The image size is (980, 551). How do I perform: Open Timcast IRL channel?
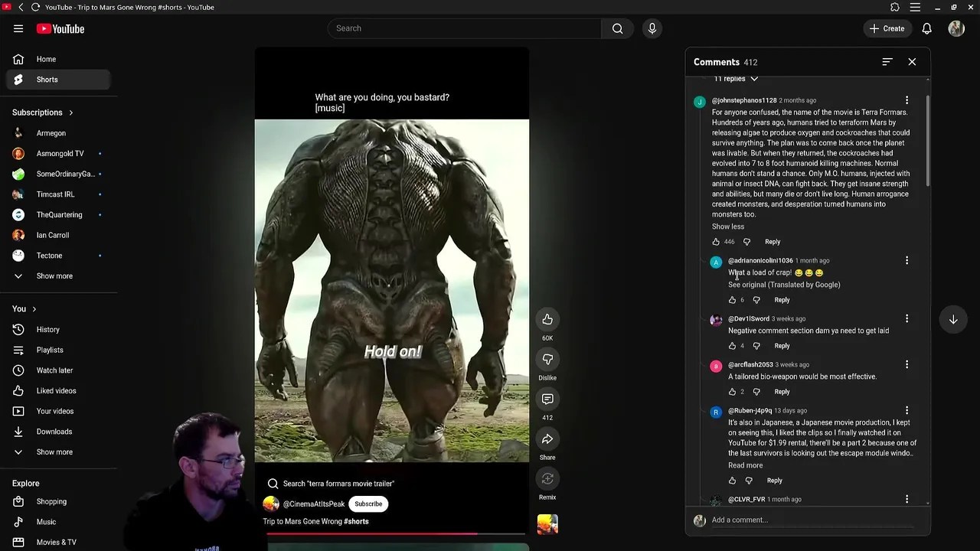pos(59,194)
